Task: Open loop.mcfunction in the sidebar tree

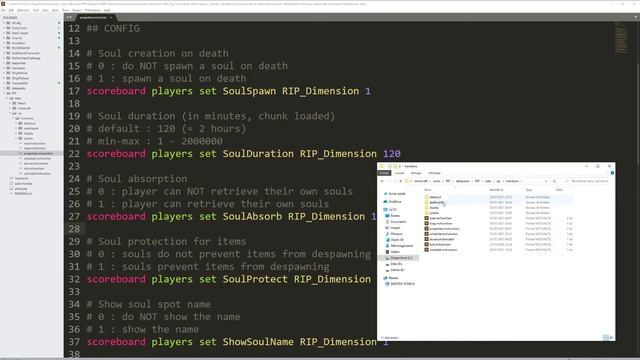Action: (34, 148)
